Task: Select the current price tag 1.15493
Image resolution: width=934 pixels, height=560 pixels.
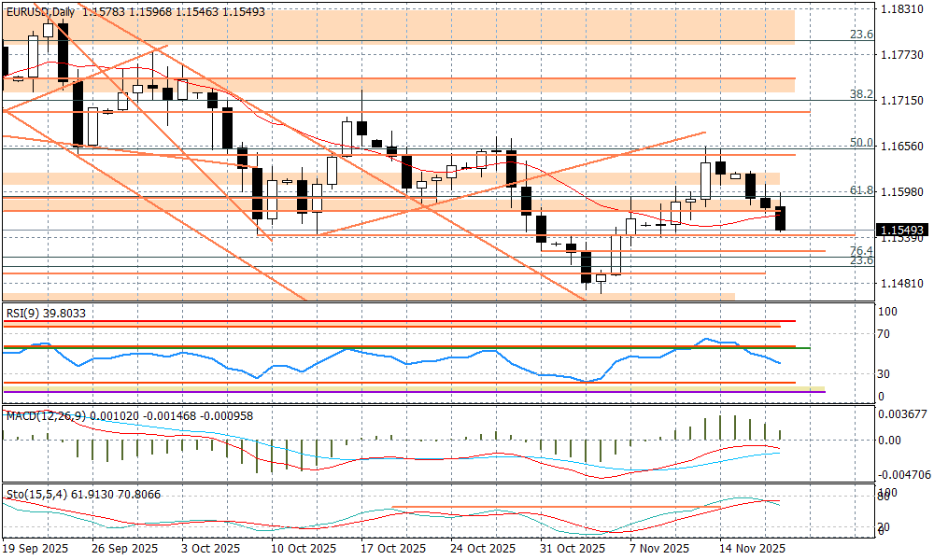Action: coord(901,229)
